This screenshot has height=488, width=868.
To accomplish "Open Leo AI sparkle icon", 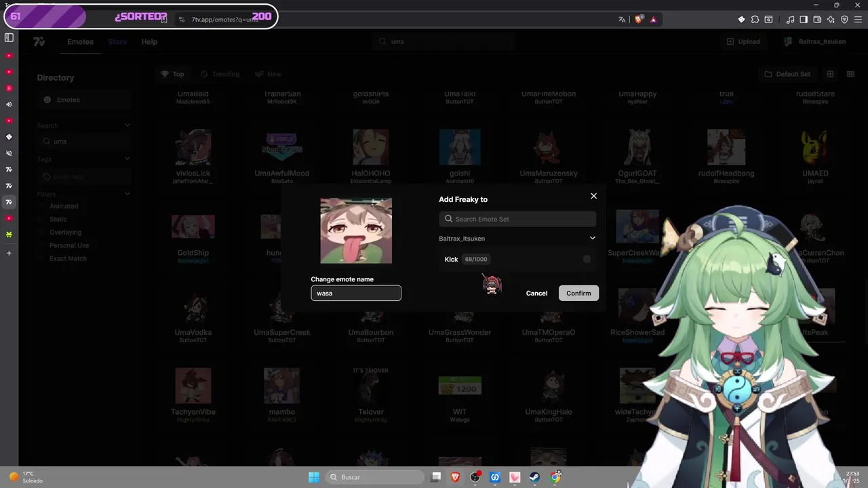I will 831,20.
